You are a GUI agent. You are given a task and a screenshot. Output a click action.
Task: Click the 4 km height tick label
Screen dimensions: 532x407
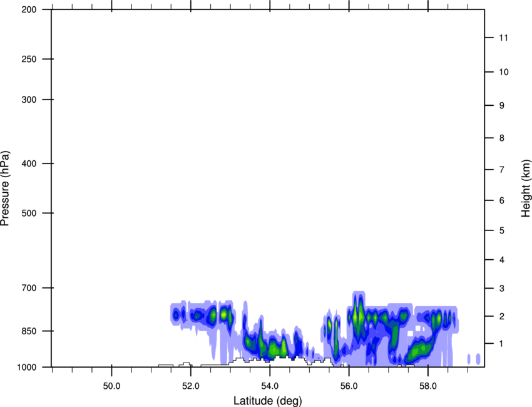click(x=500, y=260)
